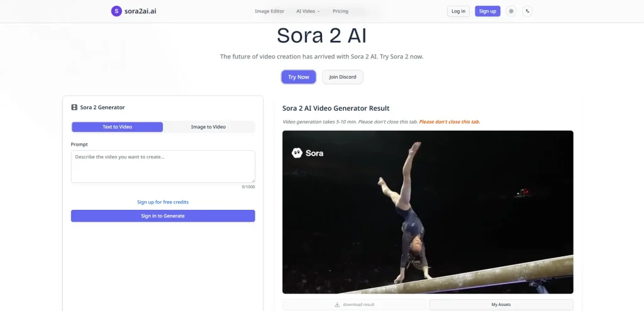Click the 0/1000 character counter

point(248,187)
